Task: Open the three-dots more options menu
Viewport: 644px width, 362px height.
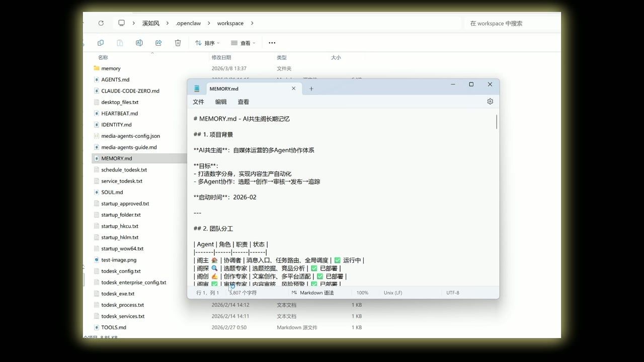Action: tap(272, 43)
